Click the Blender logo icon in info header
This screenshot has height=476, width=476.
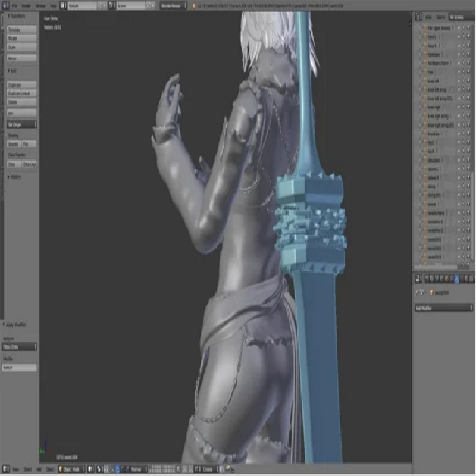[x=194, y=6]
